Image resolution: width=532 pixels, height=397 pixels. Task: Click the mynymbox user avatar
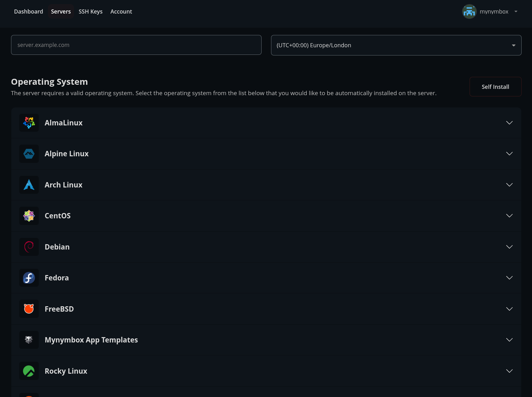[x=469, y=12]
